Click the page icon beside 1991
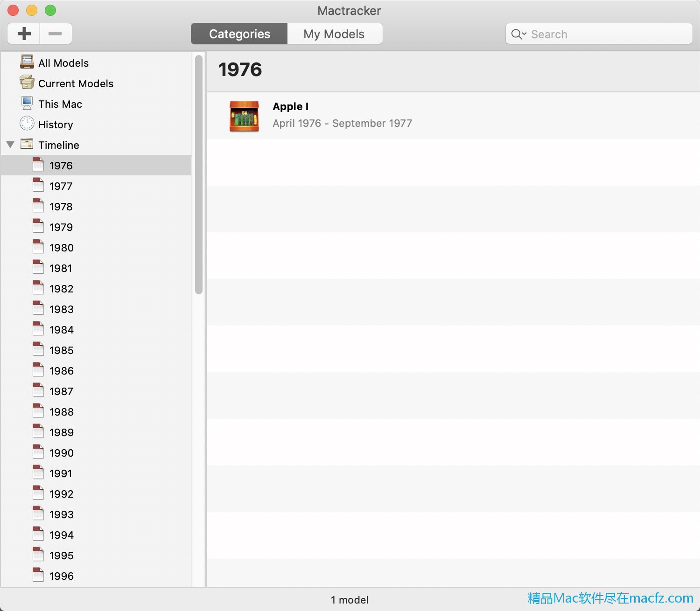Screen dimensions: 700x611 click(x=38, y=472)
